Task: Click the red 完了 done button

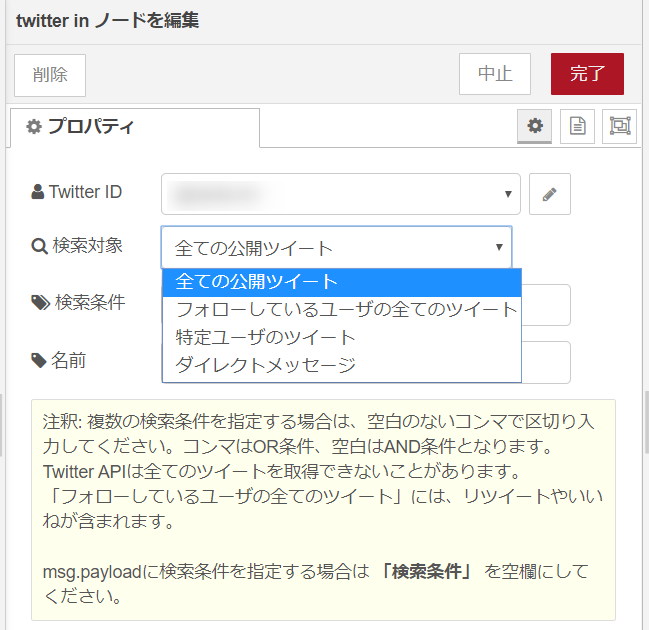Action: click(x=587, y=74)
